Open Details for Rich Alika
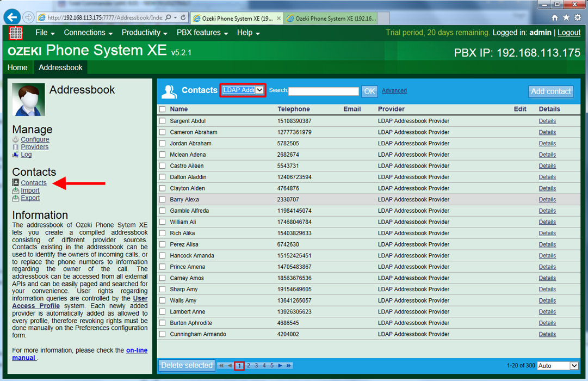Viewport: 588px width, 381px height. click(x=547, y=233)
